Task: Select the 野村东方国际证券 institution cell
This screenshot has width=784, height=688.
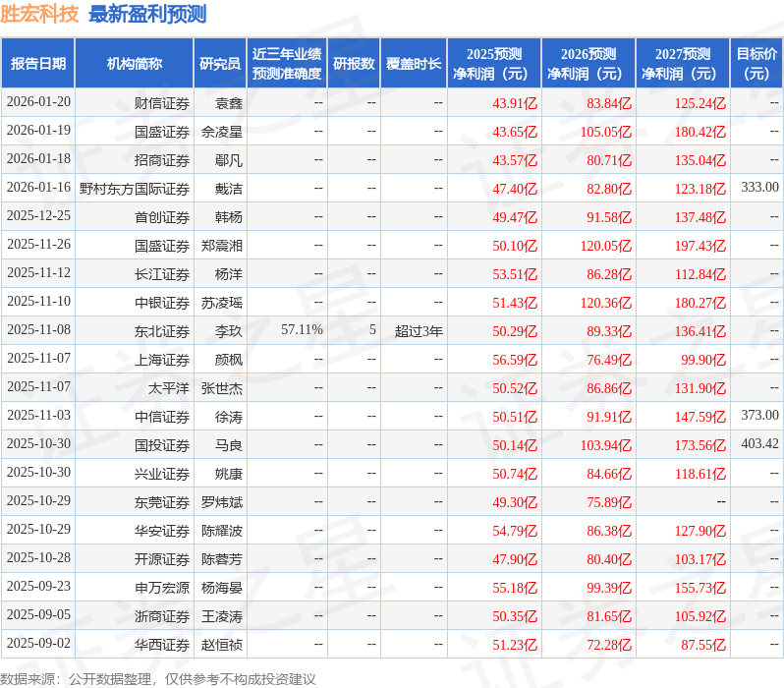Action: (135, 188)
